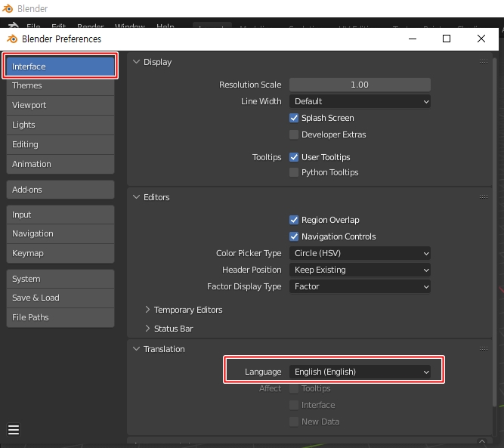The height and width of the screenshot is (448, 504).
Task: Open the Input preferences section
Action: [x=60, y=215]
